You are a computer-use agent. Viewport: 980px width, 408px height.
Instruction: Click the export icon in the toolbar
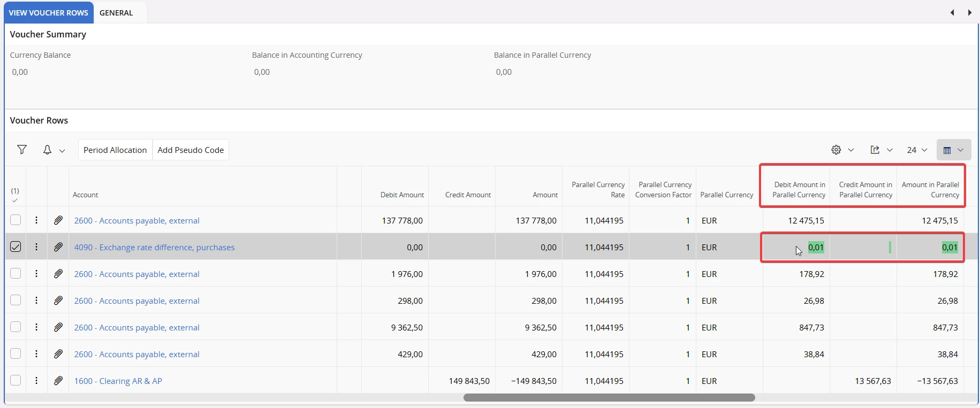pyautogui.click(x=875, y=150)
